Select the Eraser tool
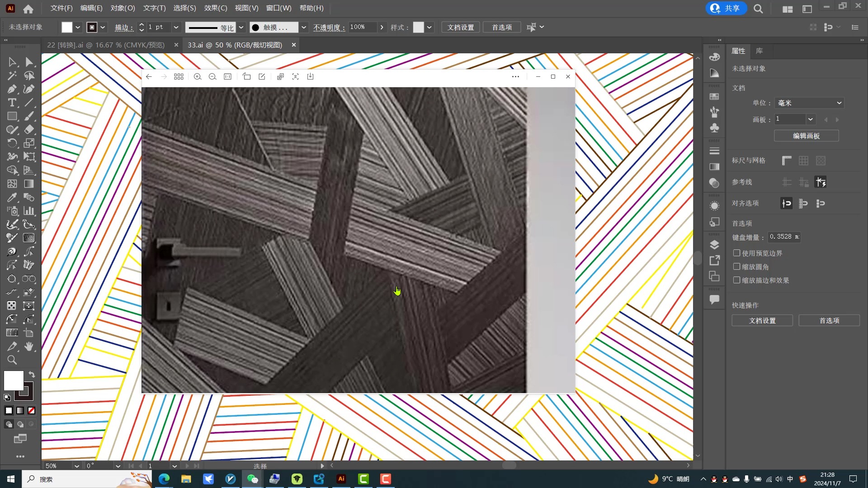Screen dimensions: 868x488 [x=29, y=130]
